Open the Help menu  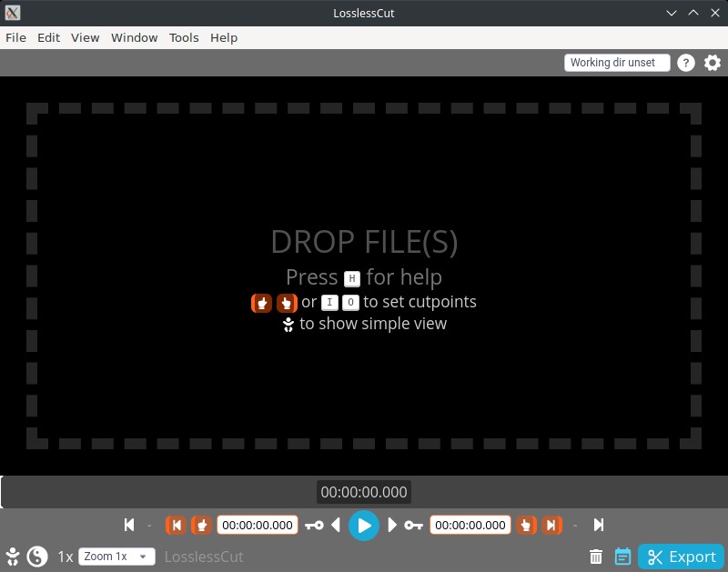(x=224, y=37)
